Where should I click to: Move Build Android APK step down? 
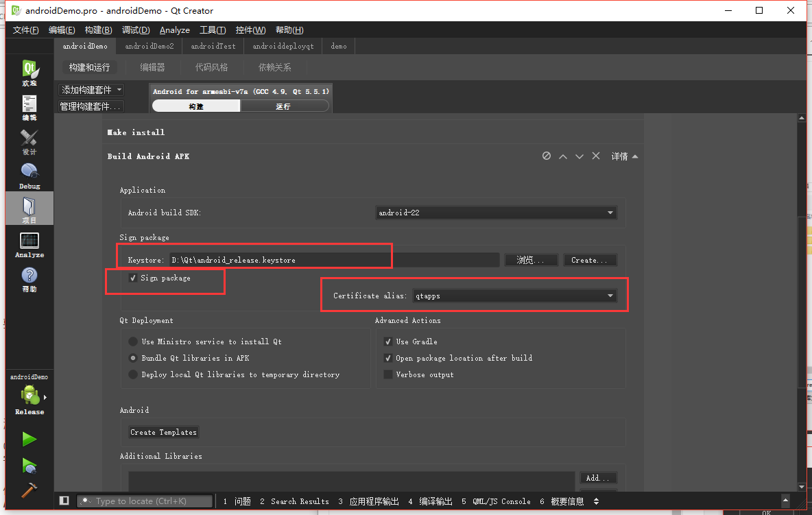point(580,156)
